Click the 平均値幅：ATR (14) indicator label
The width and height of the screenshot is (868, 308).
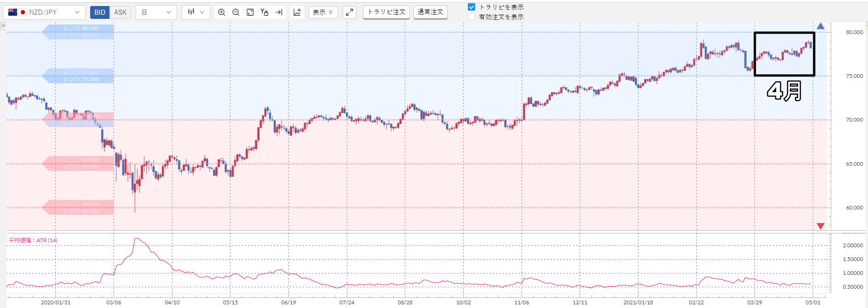pyautogui.click(x=33, y=240)
